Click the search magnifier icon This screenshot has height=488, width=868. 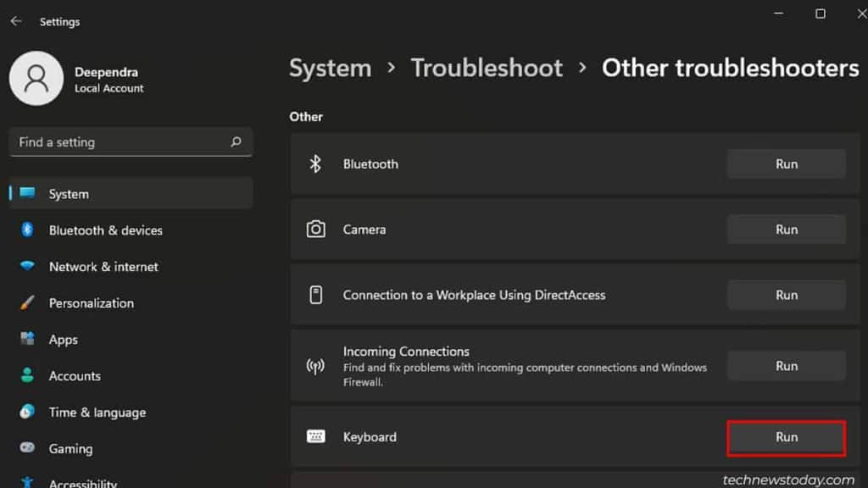tap(238, 141)
